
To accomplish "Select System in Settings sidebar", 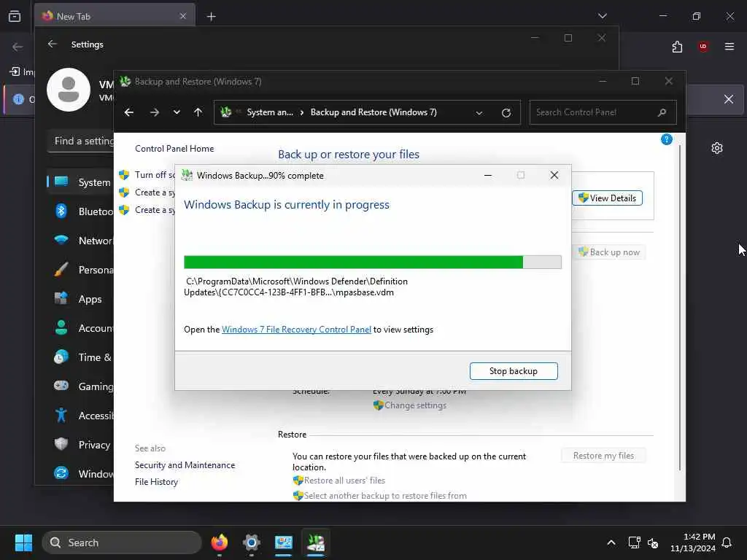I will click(81, 182).
